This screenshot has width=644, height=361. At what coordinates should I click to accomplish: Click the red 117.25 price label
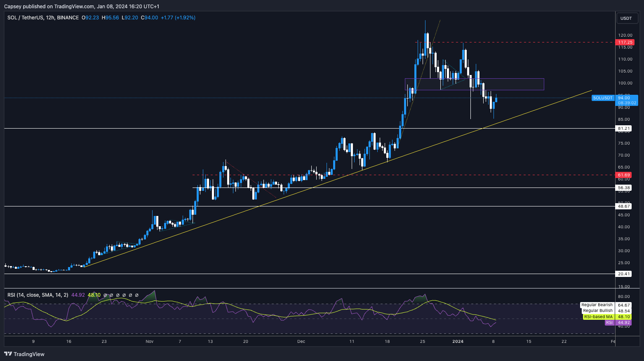pyautogui.click(x=625, y=42)
